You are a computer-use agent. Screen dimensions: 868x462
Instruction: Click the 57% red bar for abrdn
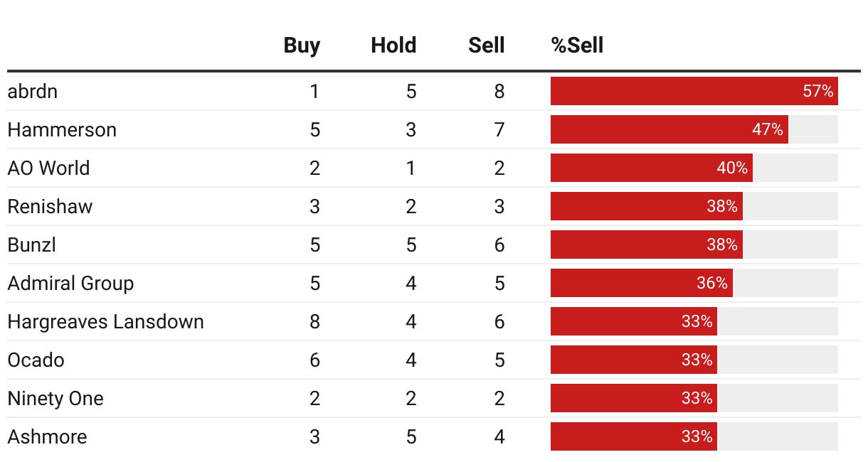(x=694, y=91)
